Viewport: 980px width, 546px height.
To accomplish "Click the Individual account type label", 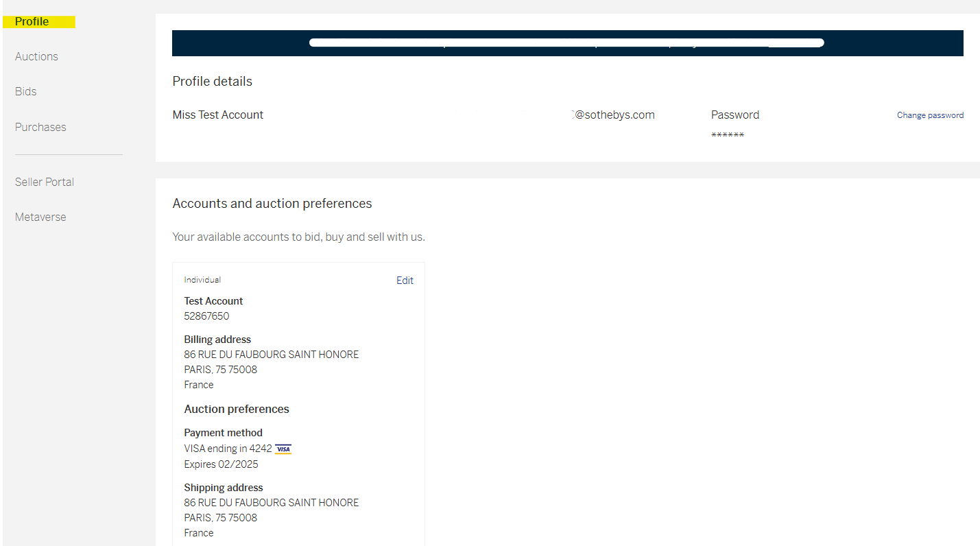I will (202, 280).
